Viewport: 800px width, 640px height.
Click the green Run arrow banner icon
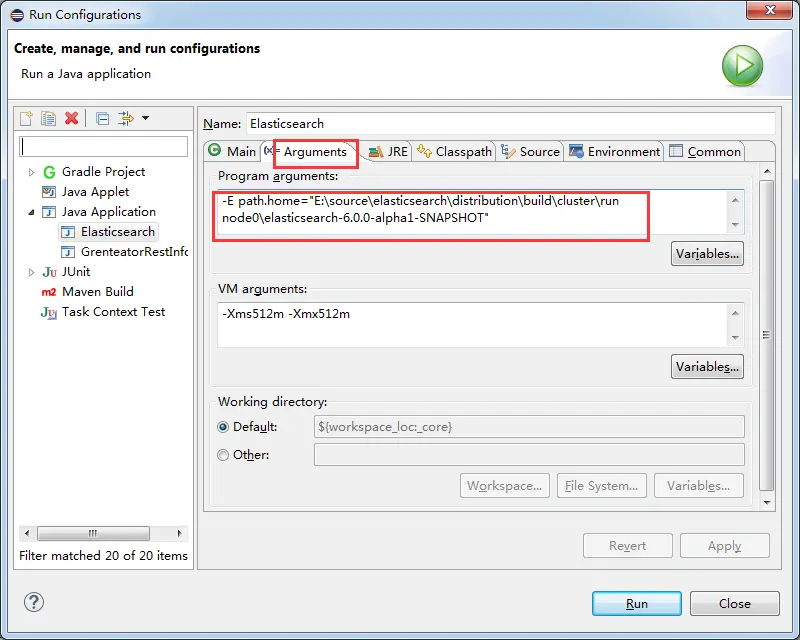click(742, 66)
